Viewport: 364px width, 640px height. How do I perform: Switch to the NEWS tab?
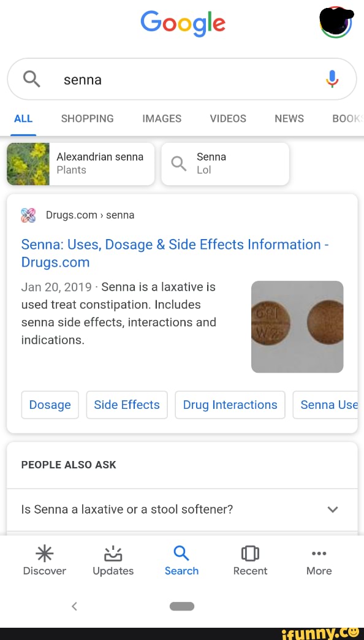[x=289, y=118]
